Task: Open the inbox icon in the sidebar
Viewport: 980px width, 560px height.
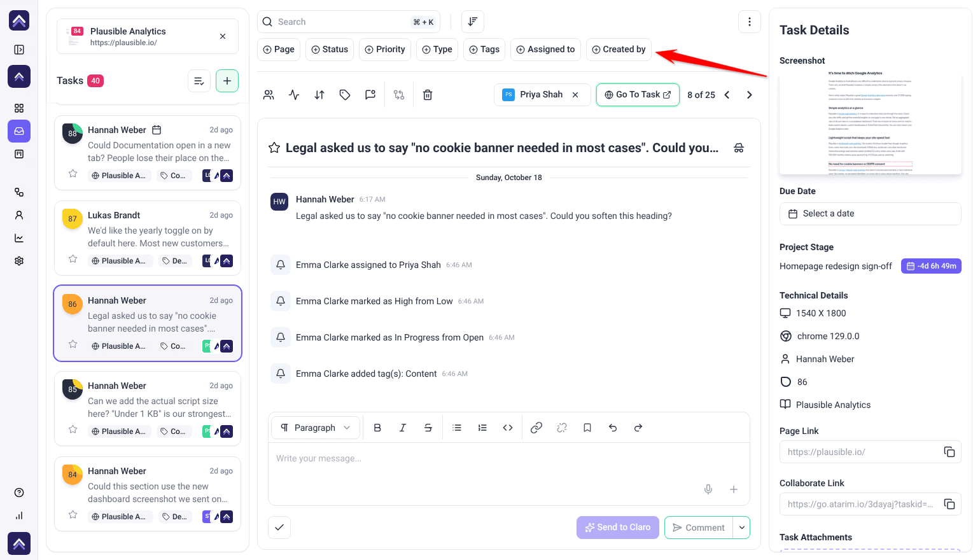Action: tap(19, 131)
